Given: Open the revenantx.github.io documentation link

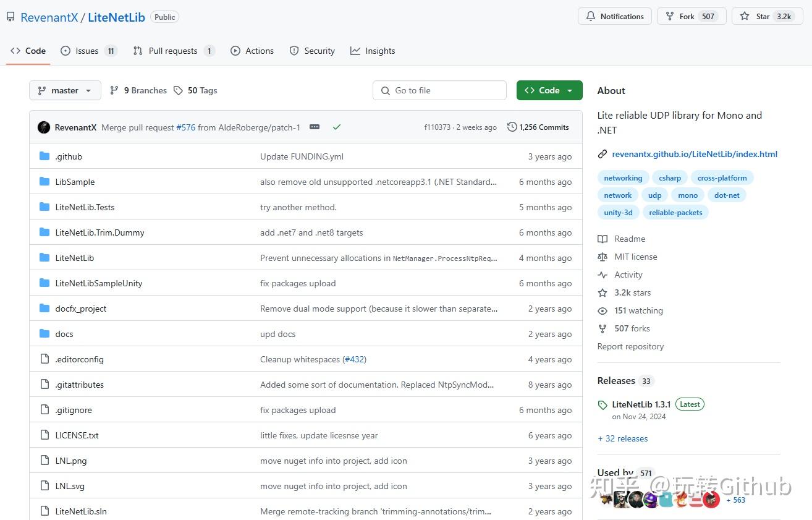Looking at the screenshot, I should pyautogui.click(x=694, y=155).
